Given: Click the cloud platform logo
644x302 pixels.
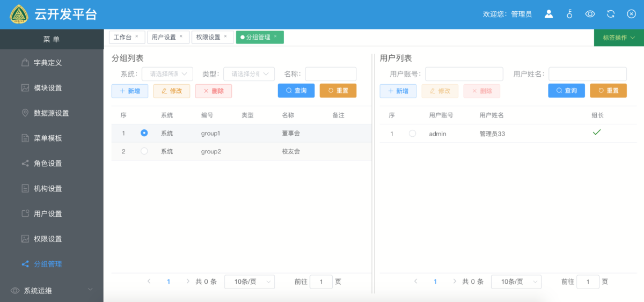Looking at the screenshot, I should tap(19, 14).
